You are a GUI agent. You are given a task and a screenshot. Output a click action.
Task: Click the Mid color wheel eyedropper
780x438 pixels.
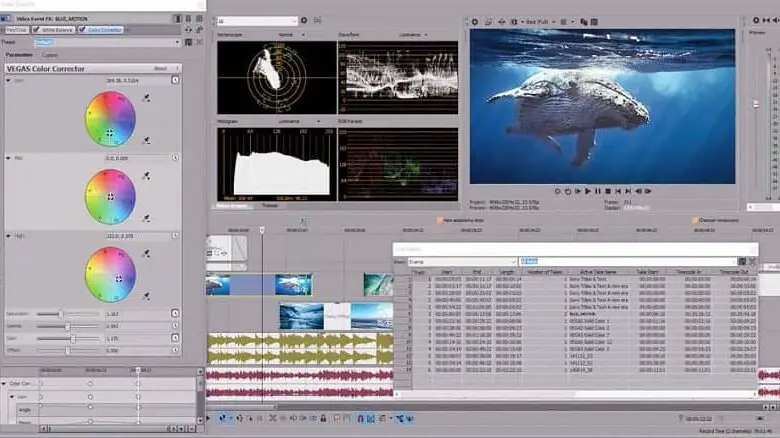[x=147, y=176]
